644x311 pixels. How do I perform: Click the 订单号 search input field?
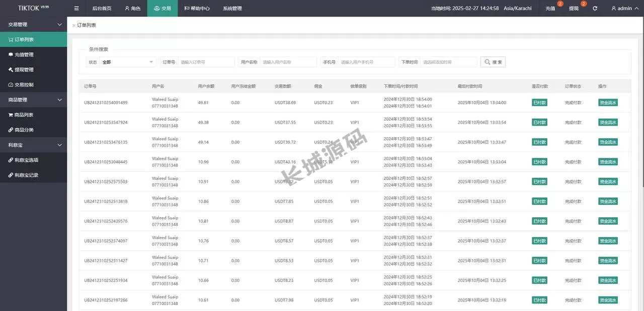click(206, 62)
